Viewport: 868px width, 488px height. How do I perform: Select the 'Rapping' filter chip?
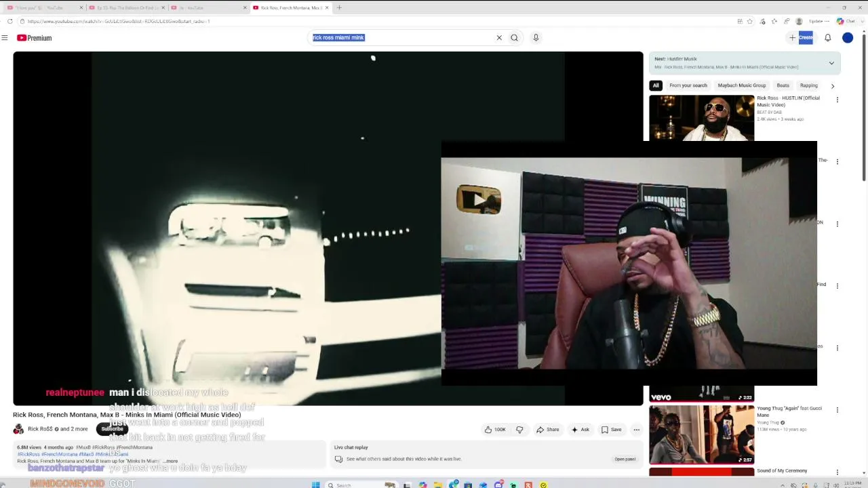coord(809,85)
